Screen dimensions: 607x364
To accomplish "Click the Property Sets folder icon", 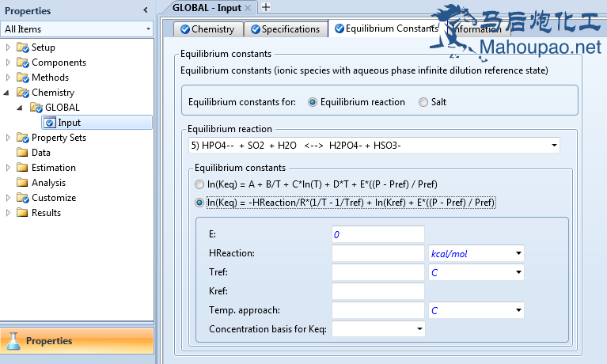I will [22, 138].
